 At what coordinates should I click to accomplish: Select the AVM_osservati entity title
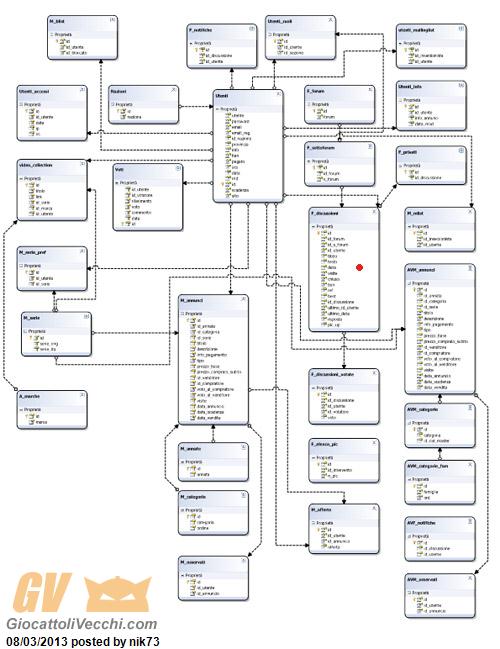(x=422, y=579)
